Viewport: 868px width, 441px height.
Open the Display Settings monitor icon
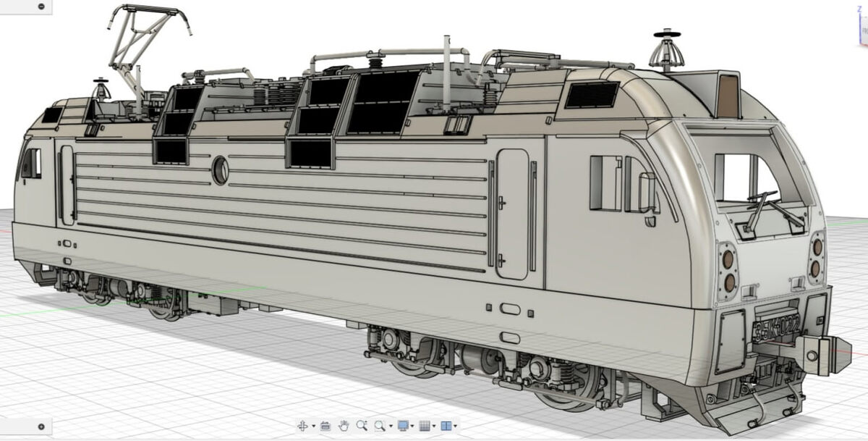pyautogui.click(x=403, y=426)
